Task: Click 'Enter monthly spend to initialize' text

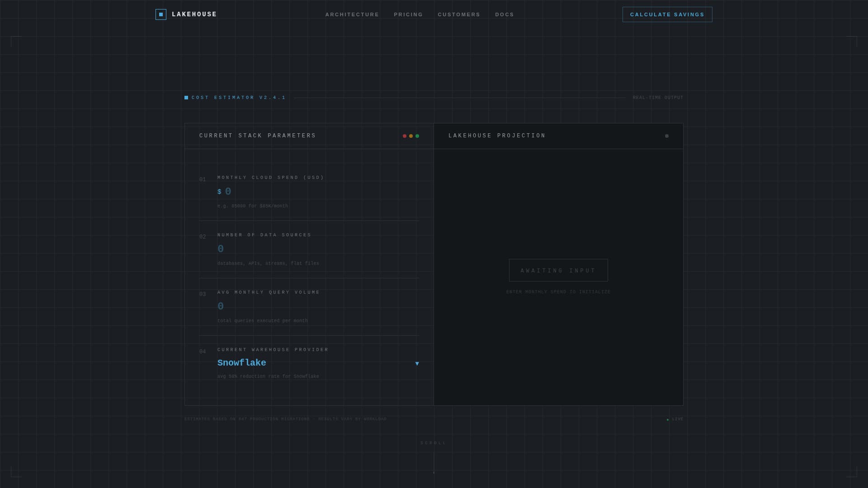Action: [558, 292]
